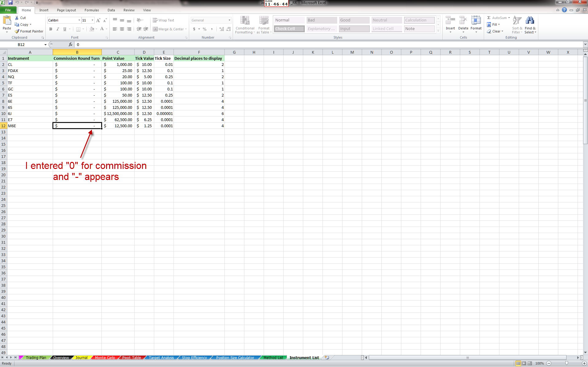
Task: Select cell C10 showing 12,500,000.00
Action: tap(118, 114)
